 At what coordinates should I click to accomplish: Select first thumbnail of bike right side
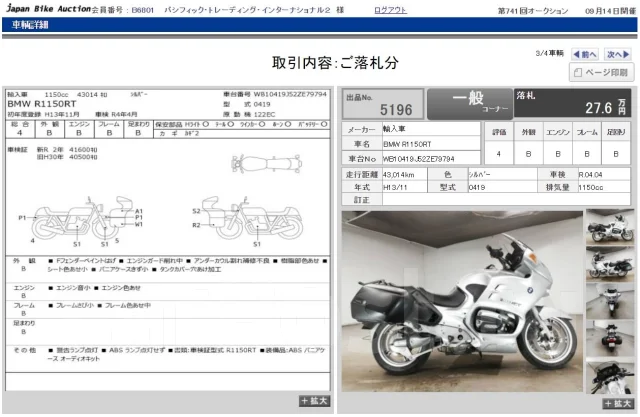pyautogui.click(x=610, y=227)
